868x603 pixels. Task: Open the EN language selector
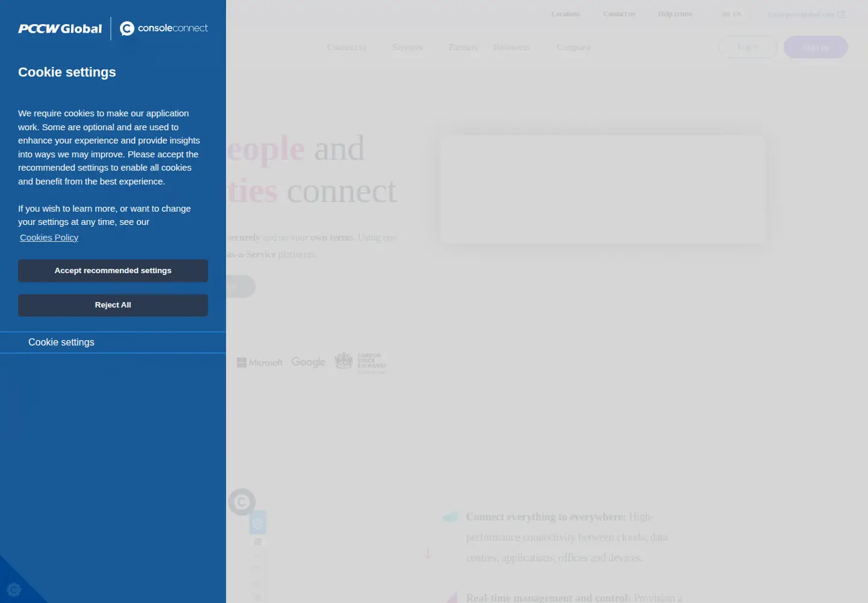point(731,14)
